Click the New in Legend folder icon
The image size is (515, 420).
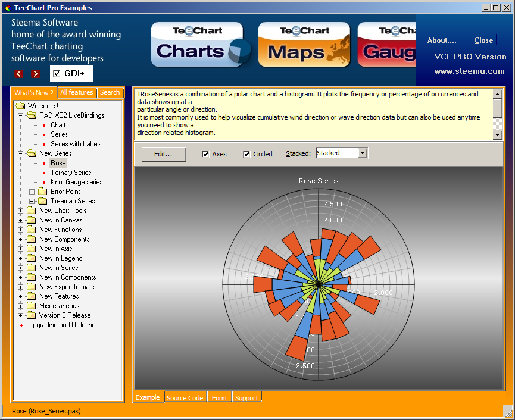tap(32, 258)
